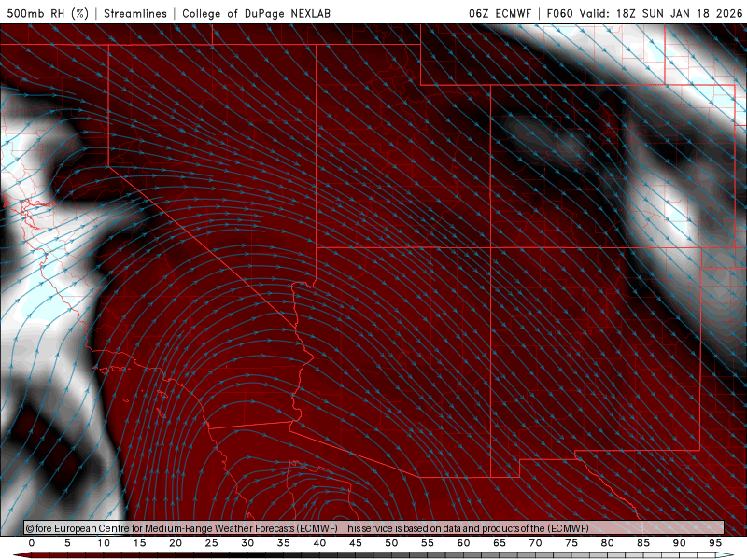Click the '45' value on color scale
747x560 pixels.
(356, 543)
